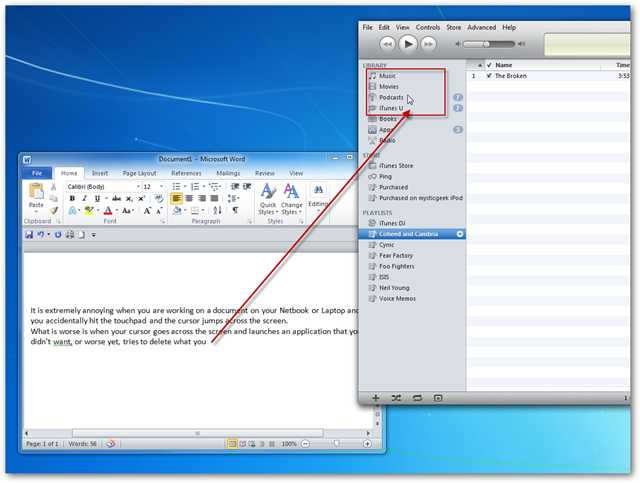Screen dimensions: 640x483
Task: Open the File tab in Word
Action: (37, 173)
